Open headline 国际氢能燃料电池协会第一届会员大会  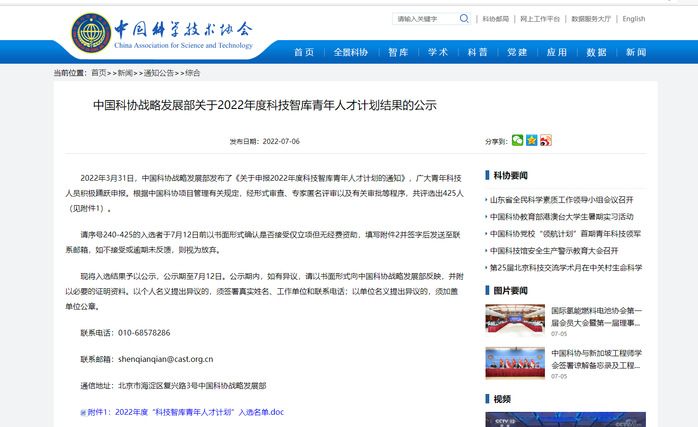[597, 317]
